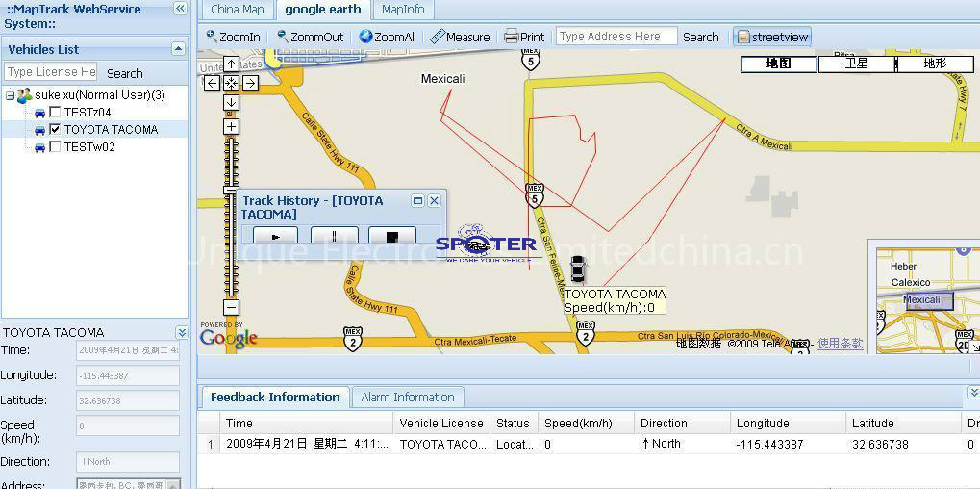This screenshot has width=980, height=489.
Task: Click the ZoomAll globe icon
Action: click(387, 37)
